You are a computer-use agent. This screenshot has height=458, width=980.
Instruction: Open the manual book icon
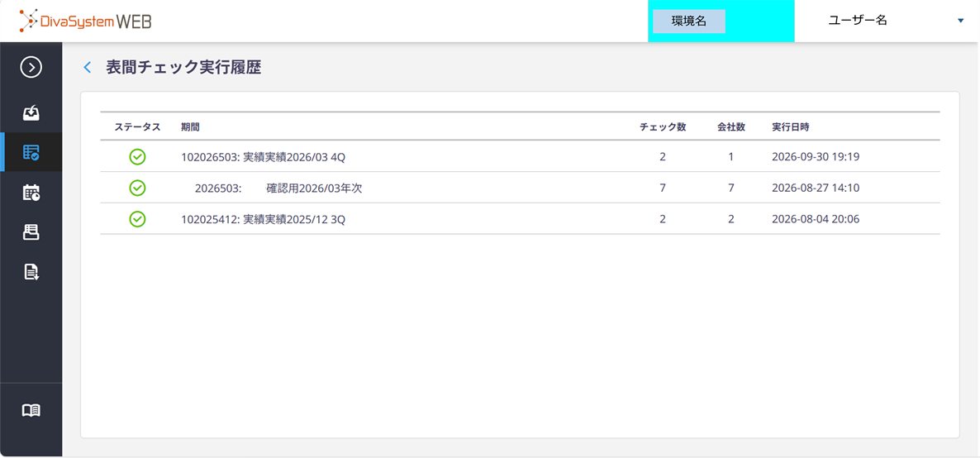pos(31,410)
